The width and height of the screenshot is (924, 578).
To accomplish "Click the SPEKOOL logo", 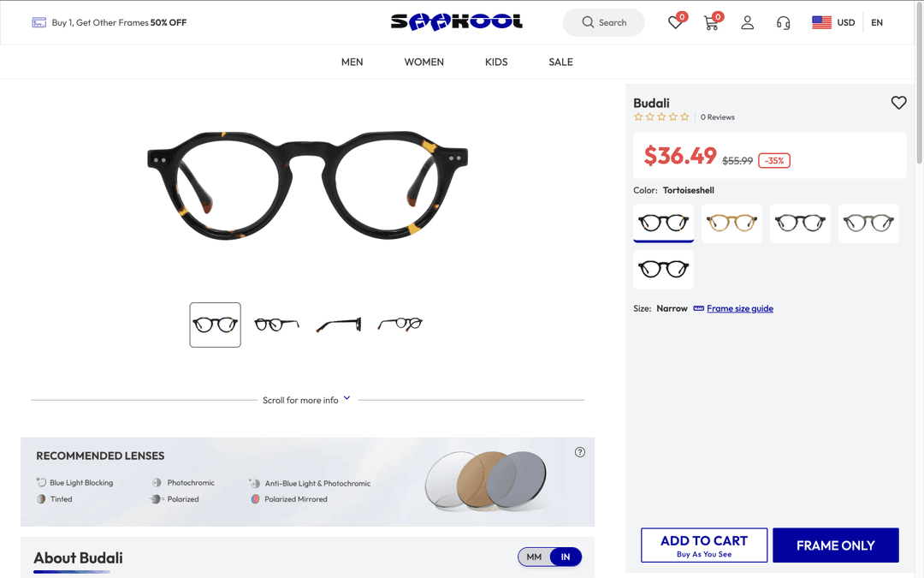I will pyautogui.click(x=457, y=21).
